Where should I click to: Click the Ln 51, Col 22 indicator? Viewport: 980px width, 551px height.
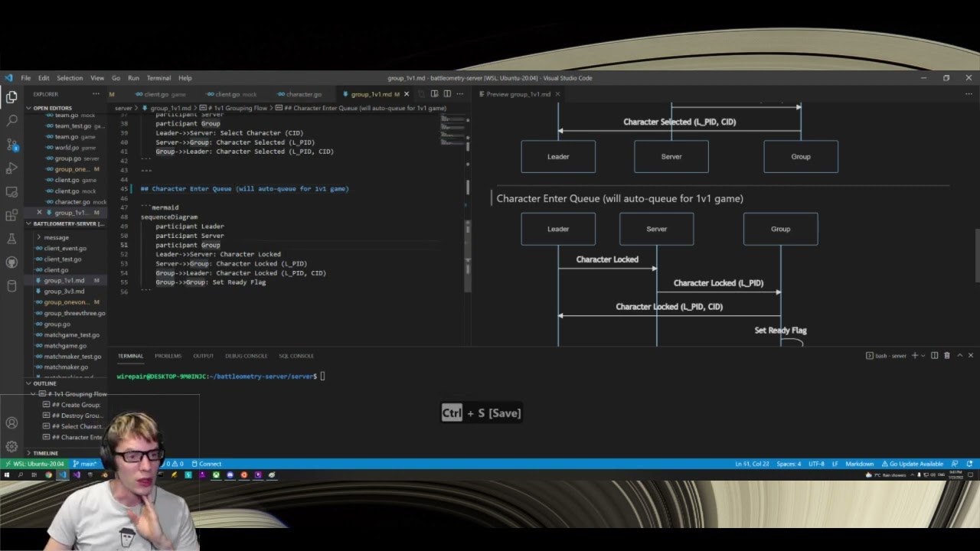click(752, 464)
